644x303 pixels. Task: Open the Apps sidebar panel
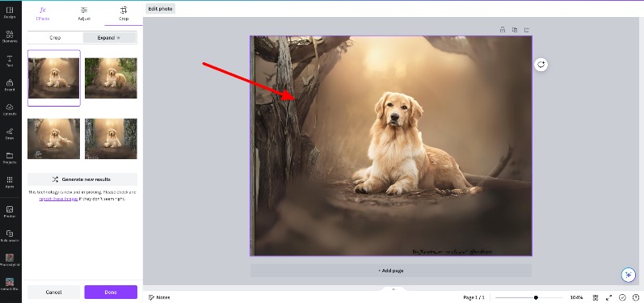10,182
